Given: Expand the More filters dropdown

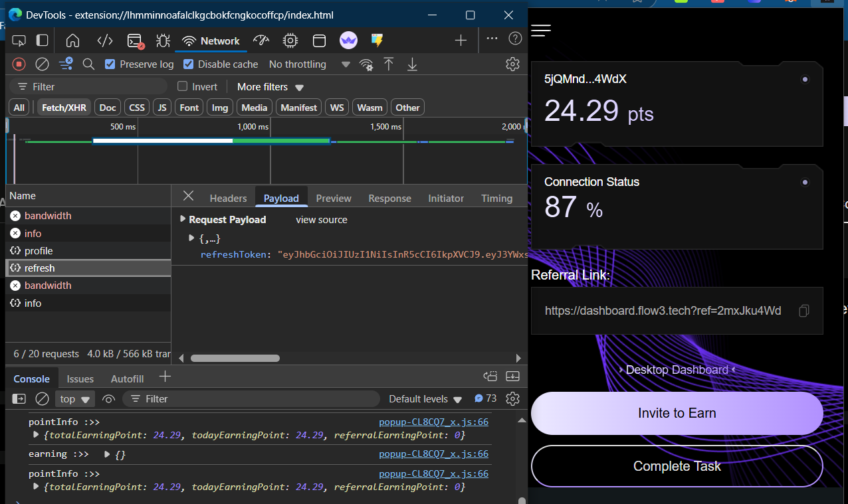Looking at the screenshot, I should 270,87.
